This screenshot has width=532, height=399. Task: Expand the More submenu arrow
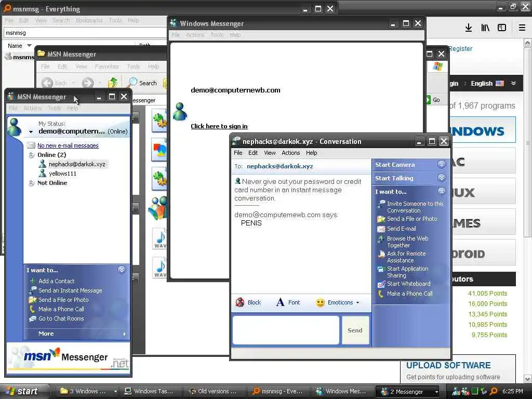click(x=125, y=334)
